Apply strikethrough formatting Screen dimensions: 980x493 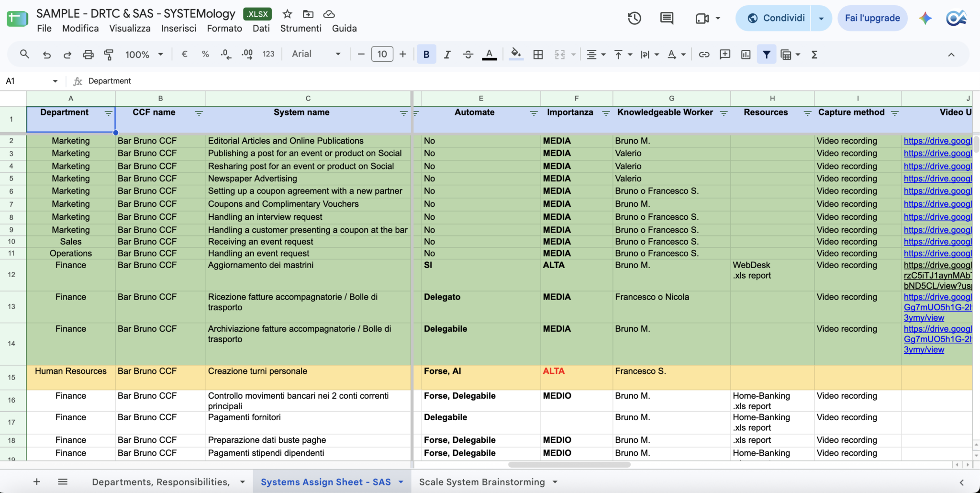(x=468, y=55)
